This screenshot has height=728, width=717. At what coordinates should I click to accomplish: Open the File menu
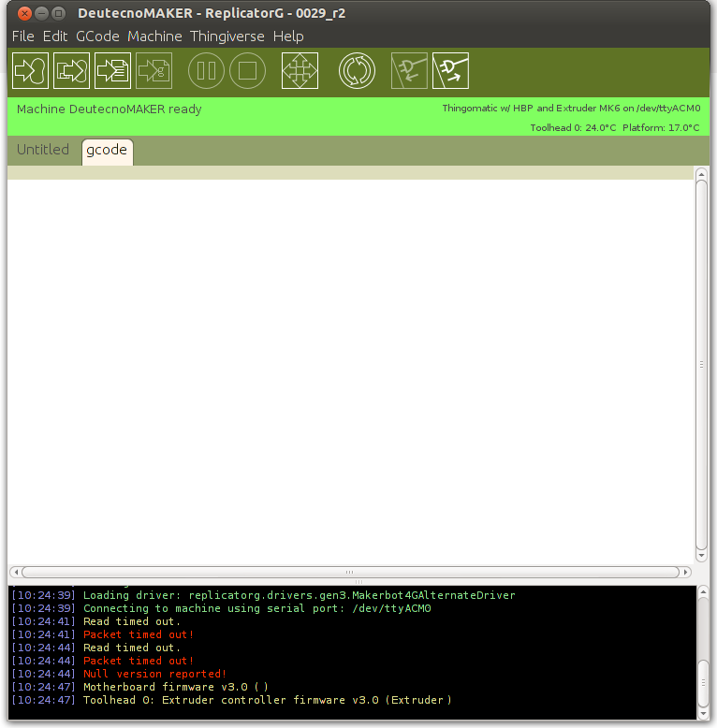(22, 36)
